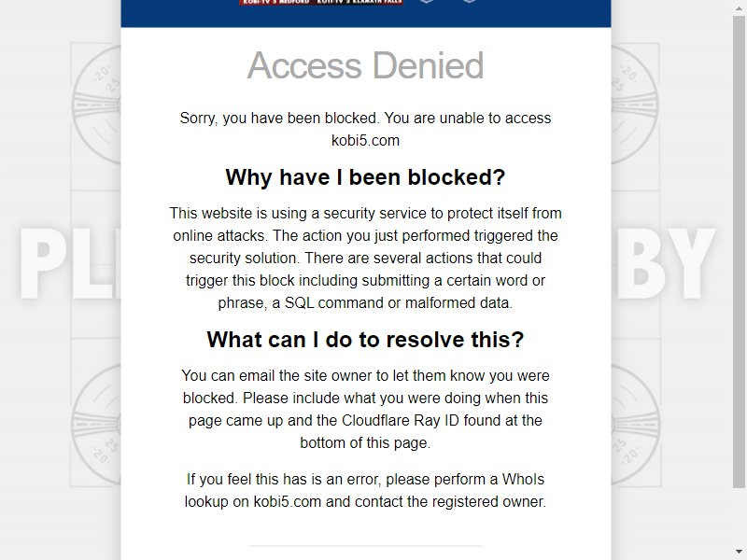Click the WhoIs lookup sentence
The width and height of the screenshot is (747, 560).
click(x=365, y=490)
